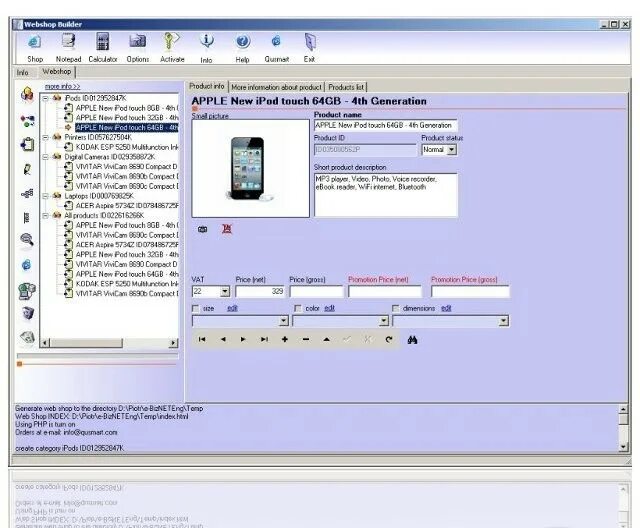640x528 pixels.
Task: Collapse the Laptops category node
Action: (46, 196)
